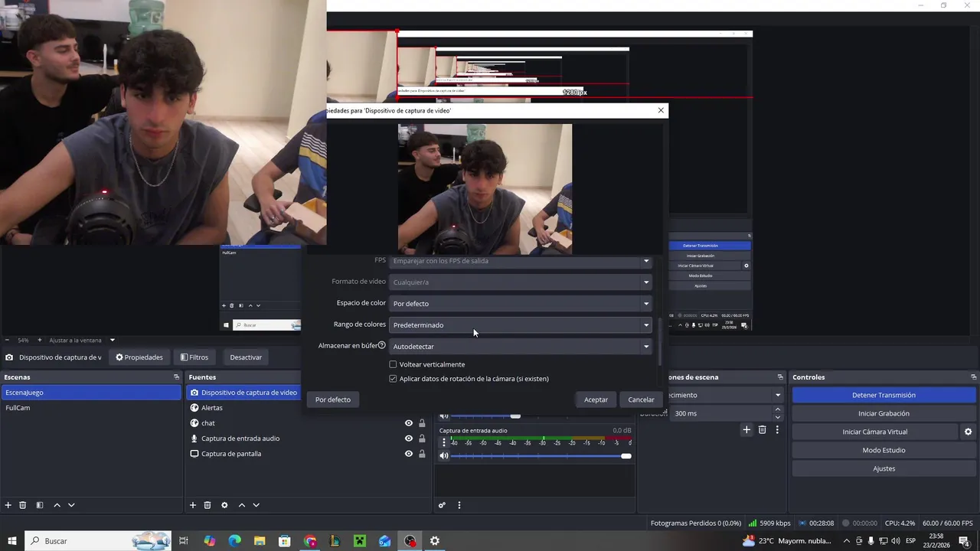Undock the scene transitions panel icon

[x=780, y=377]
